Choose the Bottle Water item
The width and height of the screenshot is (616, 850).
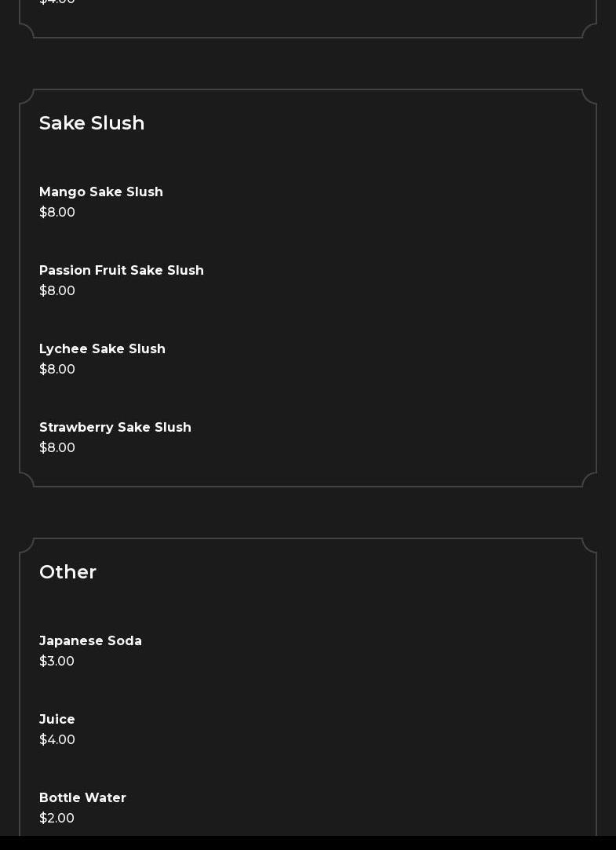pyautogui.click(x=82, y=798)
